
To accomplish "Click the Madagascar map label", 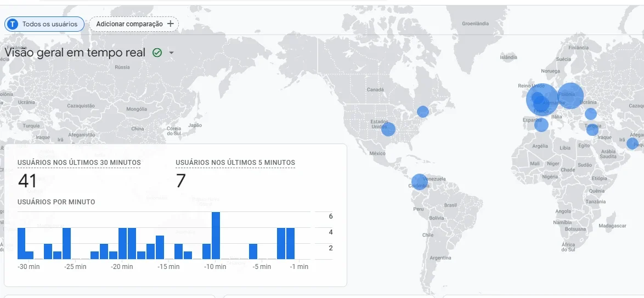I will 612,226.
